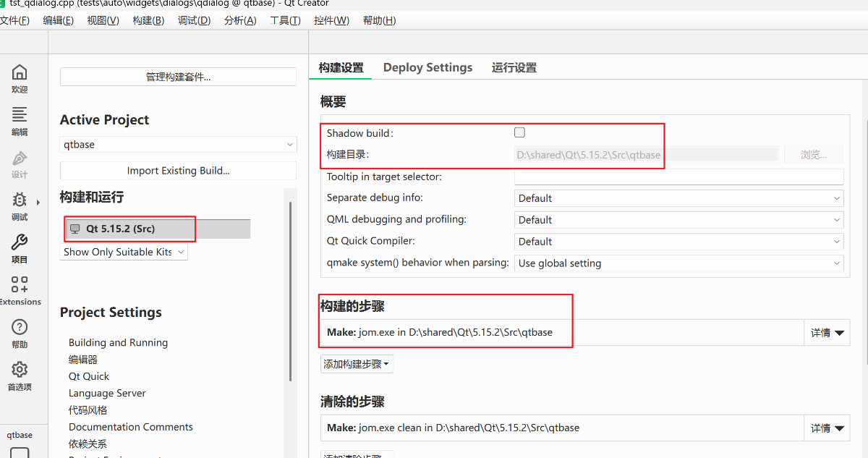Click the Tooltip in target selector field
This screenshot has width=868, height=458.
679,177
